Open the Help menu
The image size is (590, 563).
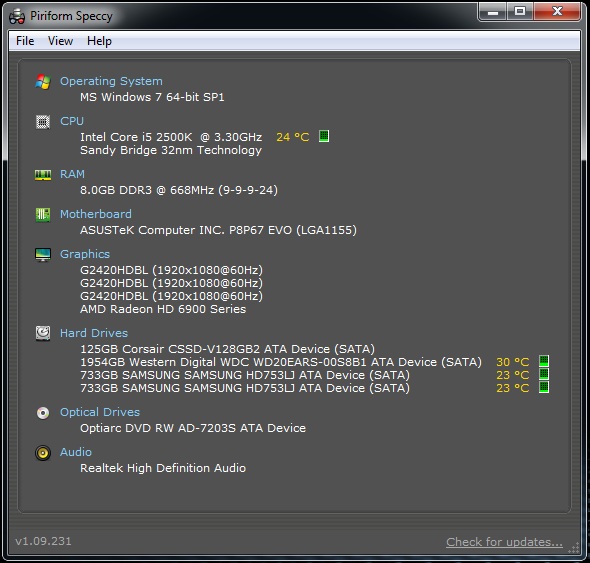pyautogui.click(x=99, y=41)
